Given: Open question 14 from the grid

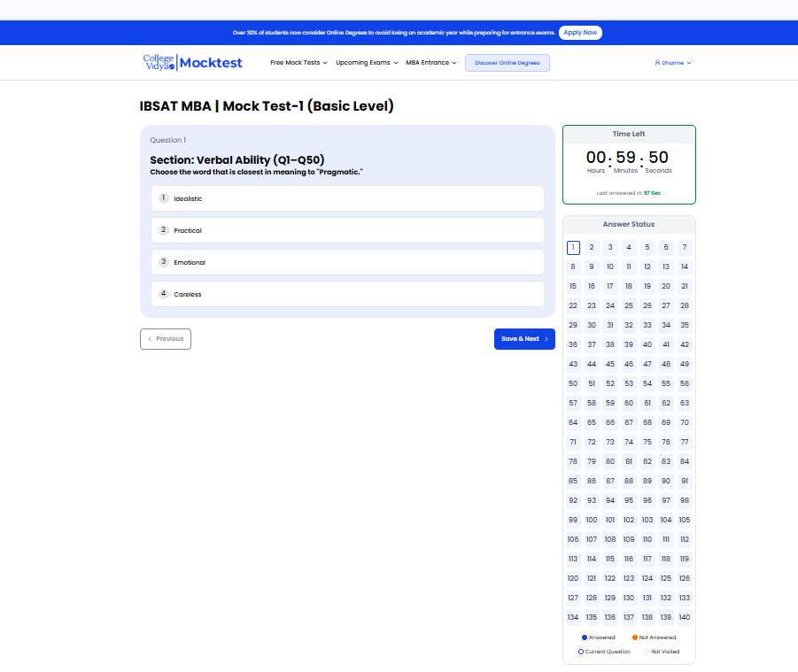Looking at the screenshot, I should [x=685, y=267].
